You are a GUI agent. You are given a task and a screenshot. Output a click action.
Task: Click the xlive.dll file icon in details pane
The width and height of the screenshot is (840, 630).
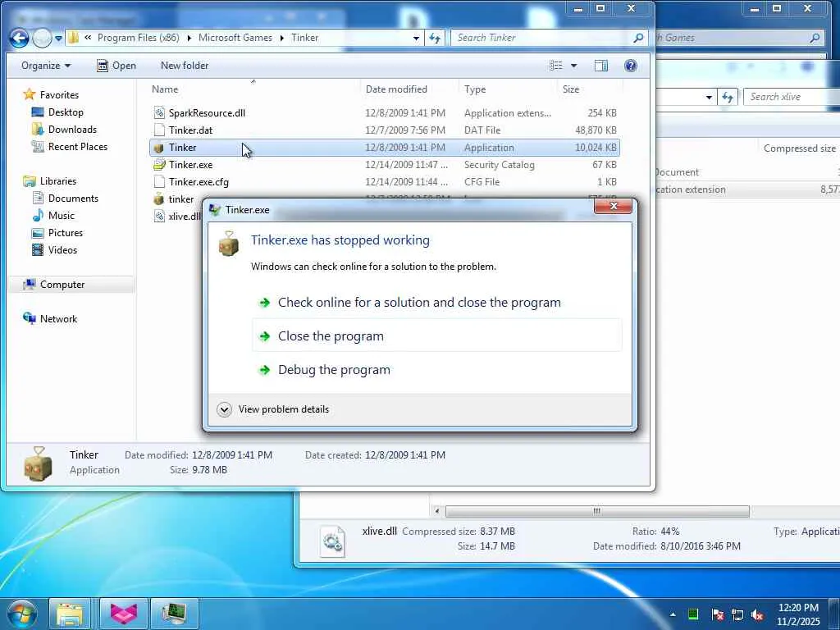click(x=333, y=541)
